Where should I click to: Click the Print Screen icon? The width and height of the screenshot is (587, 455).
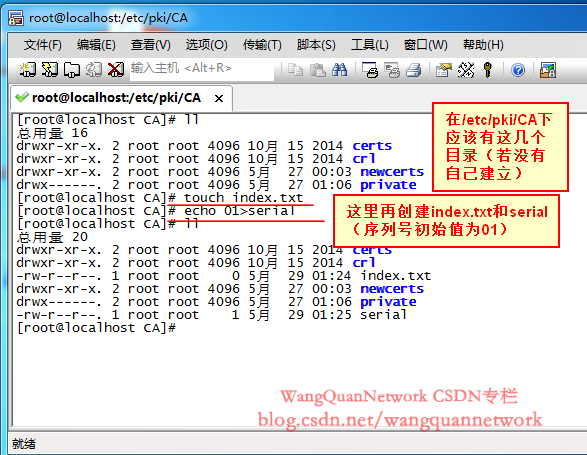[370, 70]
